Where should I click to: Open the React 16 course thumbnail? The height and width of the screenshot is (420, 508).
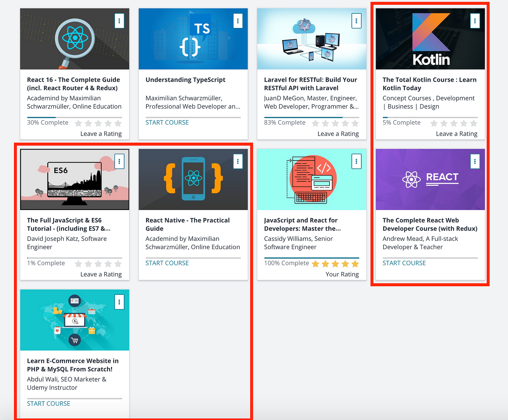pos(75,39)
